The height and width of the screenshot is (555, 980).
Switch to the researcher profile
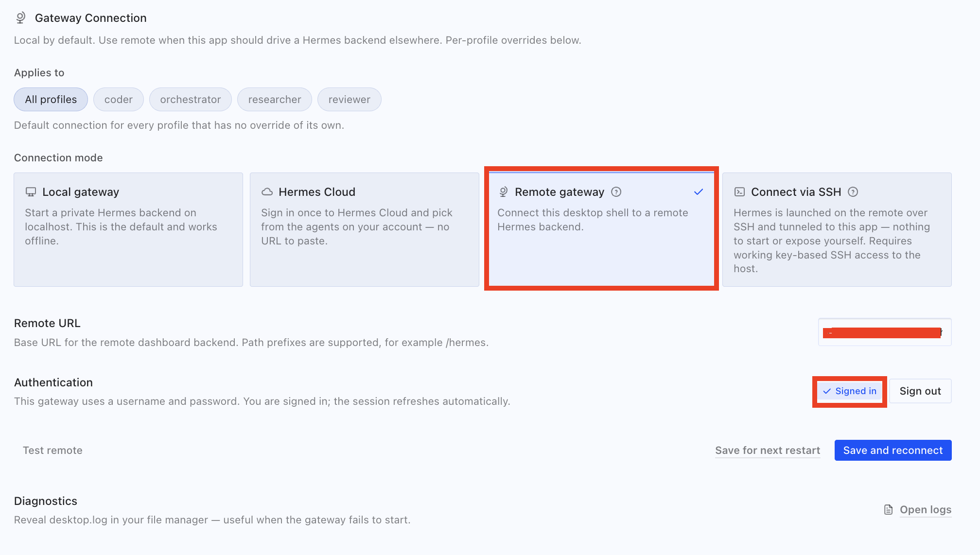point(275,100)
